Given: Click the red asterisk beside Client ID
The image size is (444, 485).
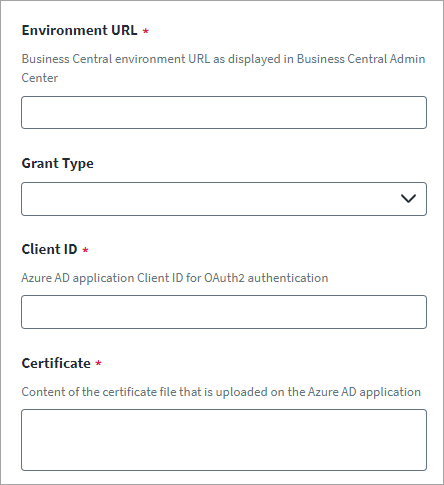Looking at the screenshot, I should pyautogui.click(x=85, y=250).
